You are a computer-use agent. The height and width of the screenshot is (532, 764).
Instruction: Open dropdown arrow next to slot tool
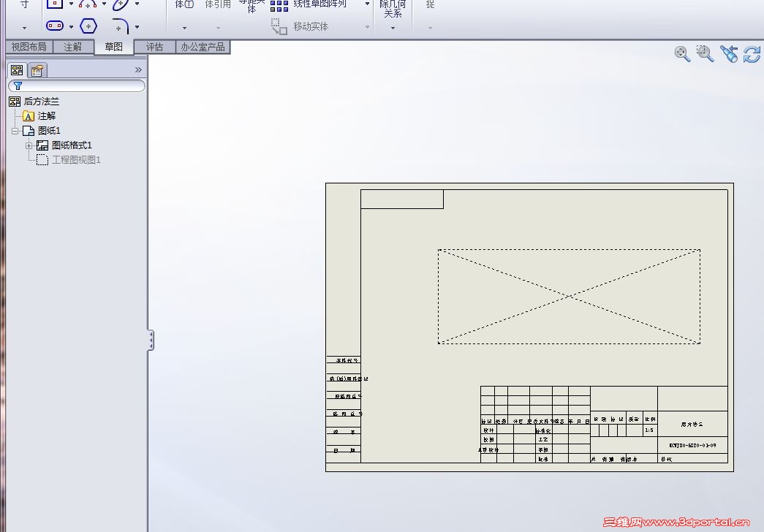click(71, 27)
